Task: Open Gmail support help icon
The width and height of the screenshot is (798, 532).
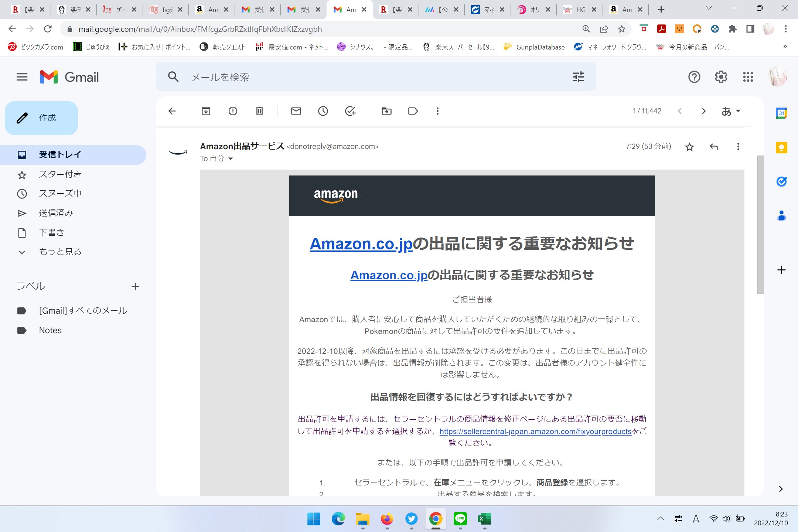Action: [694, 77]
